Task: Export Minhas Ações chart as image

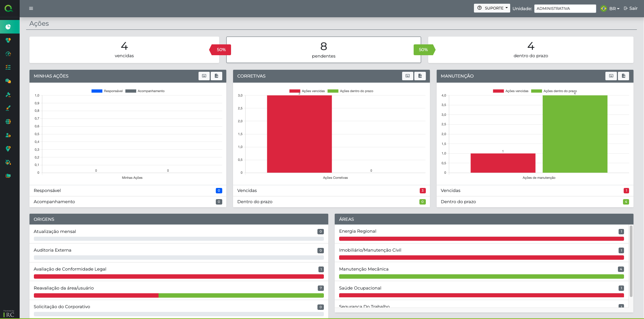Action: (x=204, y=76)
